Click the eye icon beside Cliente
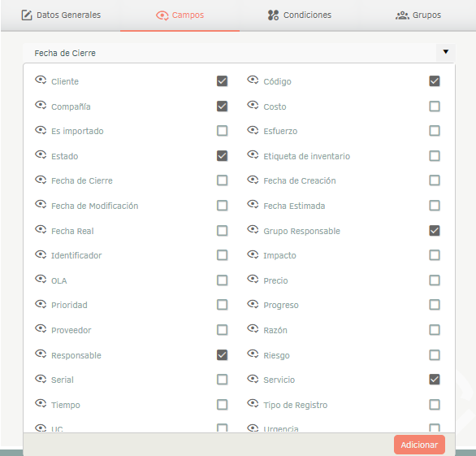Image resolution: width=476 pixels, height=456 pixels. pos(41,80)
